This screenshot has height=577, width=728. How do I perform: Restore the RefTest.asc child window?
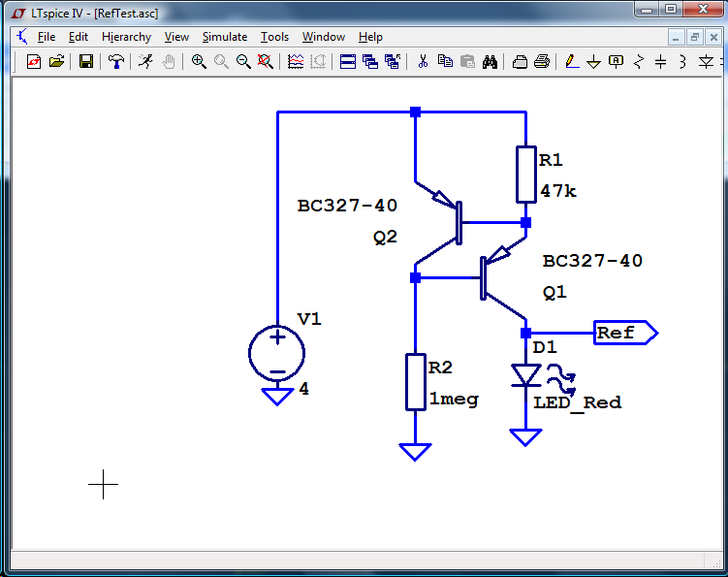[695, 37]
